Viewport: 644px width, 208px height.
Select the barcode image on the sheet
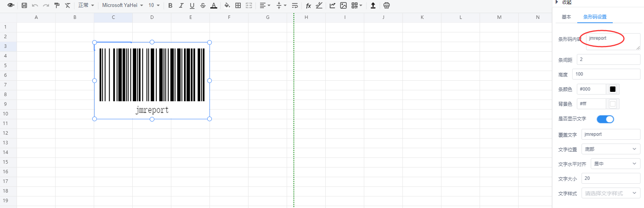[x=152, y=81]
